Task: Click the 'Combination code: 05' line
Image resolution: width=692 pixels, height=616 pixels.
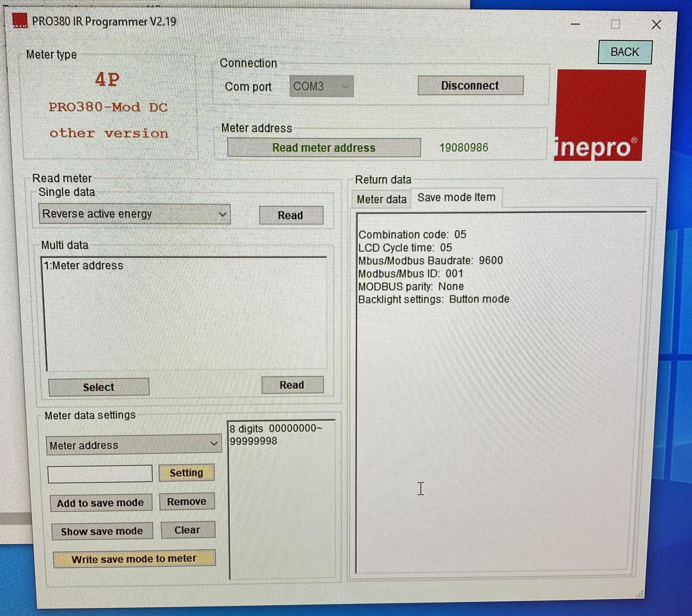Action: (x=412, y=235)
